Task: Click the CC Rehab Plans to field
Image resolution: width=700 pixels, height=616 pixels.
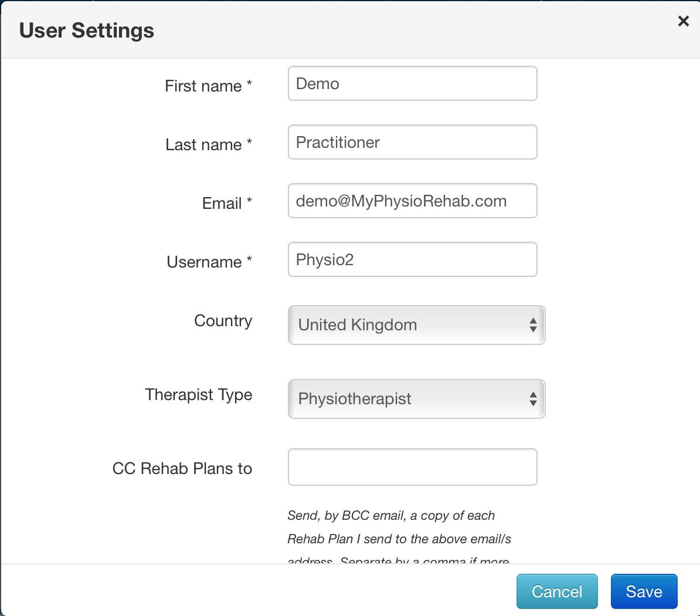Action: (413, 467)
